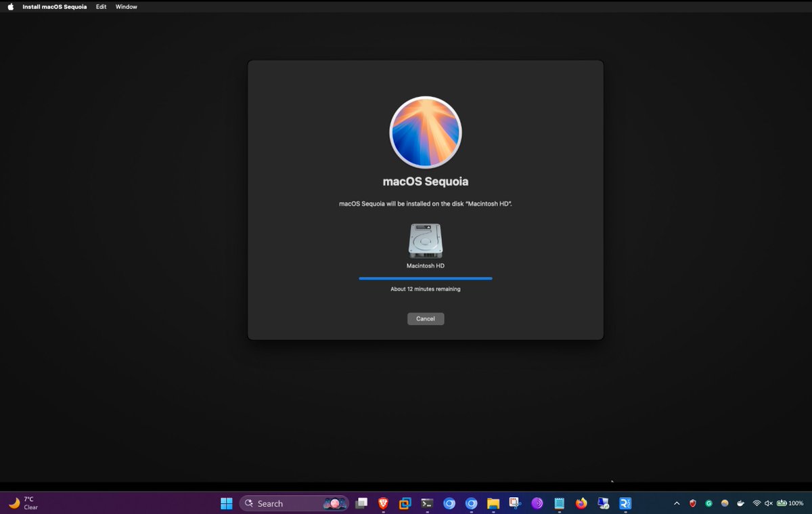This screenshot has width=812, height=514.
Task: Open the purple Tor Browser icon
Action: pos(537,503)
